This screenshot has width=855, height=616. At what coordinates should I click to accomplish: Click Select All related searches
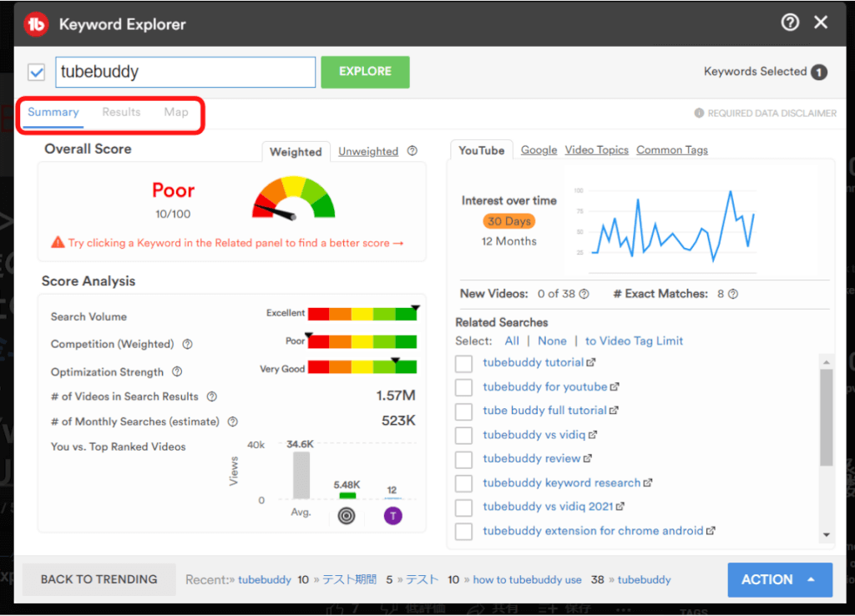click(x=512, y=341)
